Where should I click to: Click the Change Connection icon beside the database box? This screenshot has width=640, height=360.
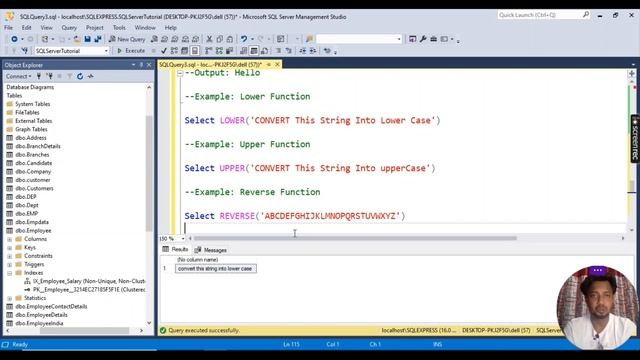click(25, 51)
